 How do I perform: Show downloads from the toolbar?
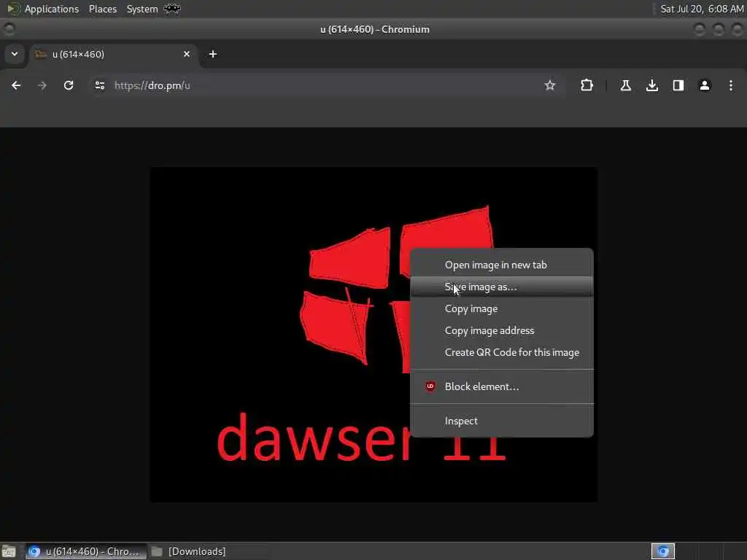click(652, 85)
